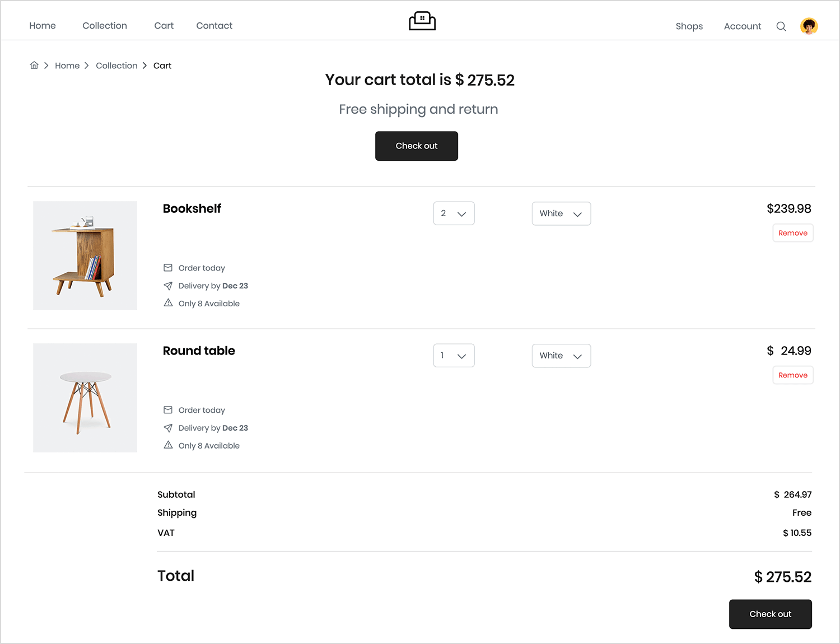
Task: Open search via magnifier icon
Action: pyautogui.click(x=781, y=26)
